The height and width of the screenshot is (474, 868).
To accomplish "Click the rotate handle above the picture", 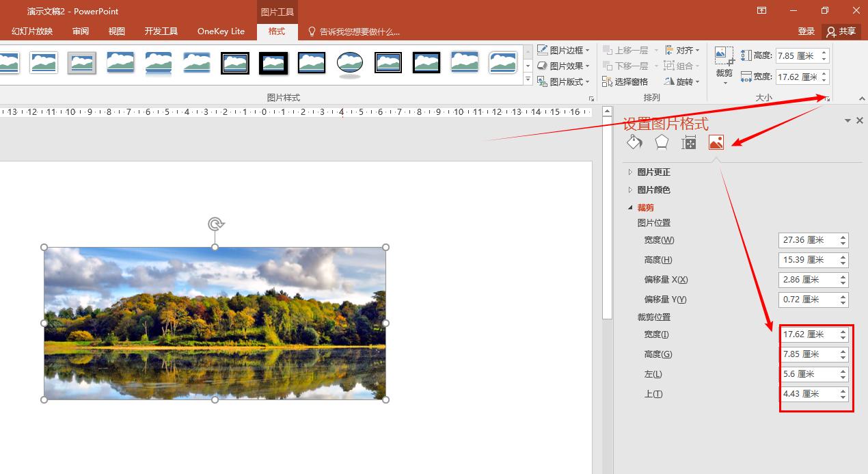I will coord(215,224).
